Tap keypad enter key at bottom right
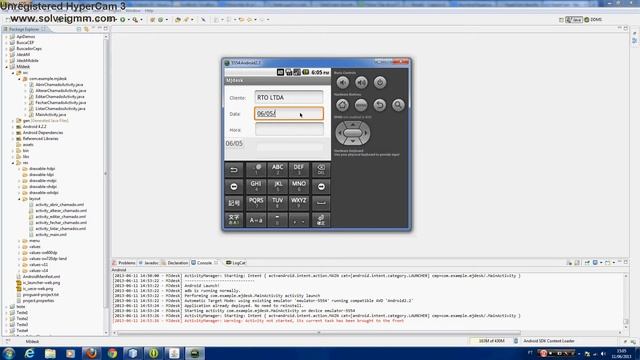The height and width of the screenshot is (360, 640). pyautogui.click(x=321, y=220)
